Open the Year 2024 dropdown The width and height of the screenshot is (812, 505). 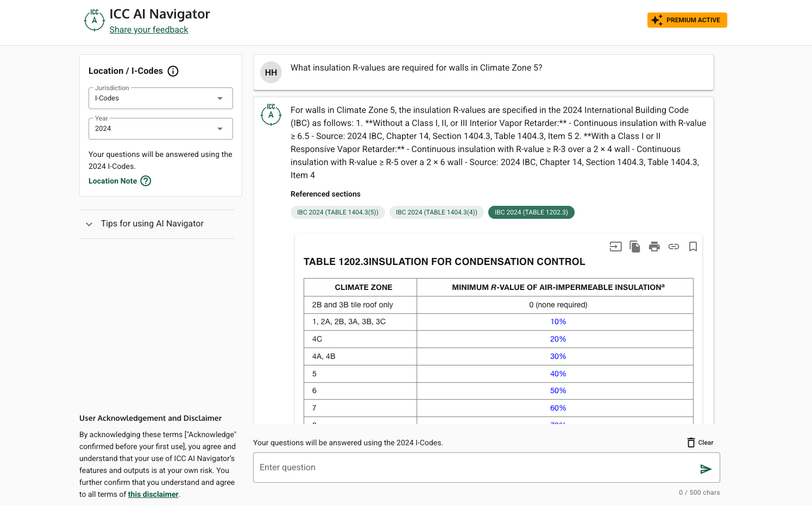coord(161,129)
